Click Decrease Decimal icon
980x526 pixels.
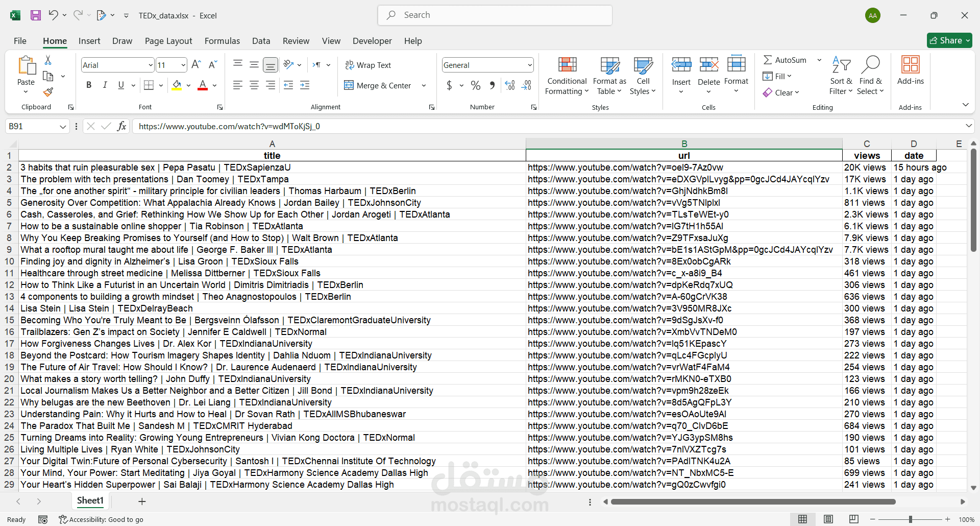pos(526,85)
